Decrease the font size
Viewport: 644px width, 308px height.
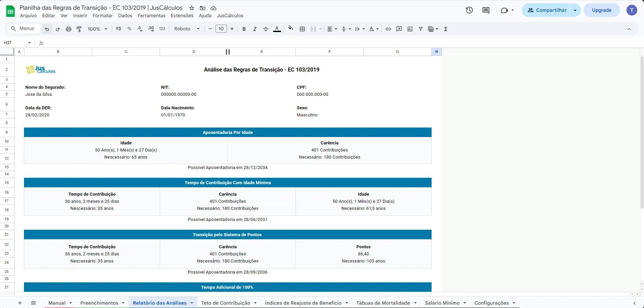click(210, 29)
